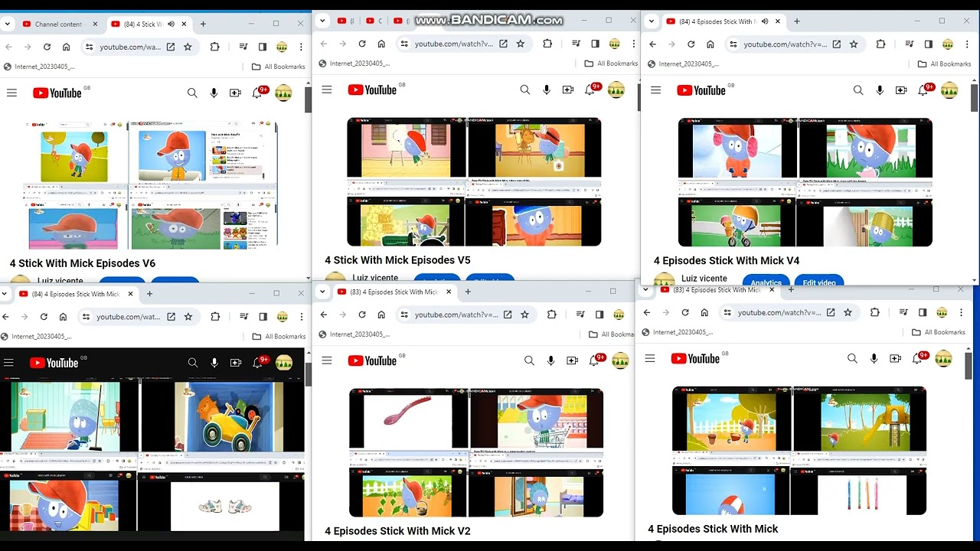Select the '(83) 4 Episodes Stick With Mick' tab in V2 window
Viewport: 980px width, 551px height.
coord(394,292)
